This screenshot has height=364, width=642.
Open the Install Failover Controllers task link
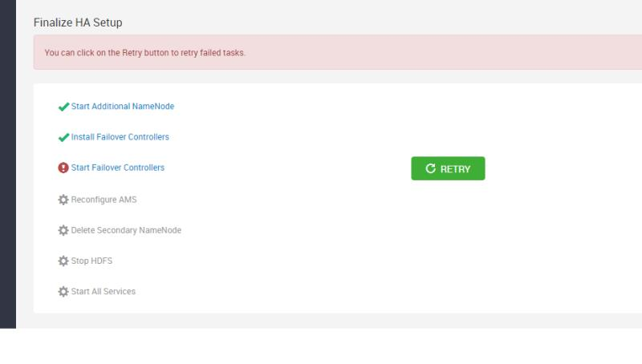pos(120,137)
